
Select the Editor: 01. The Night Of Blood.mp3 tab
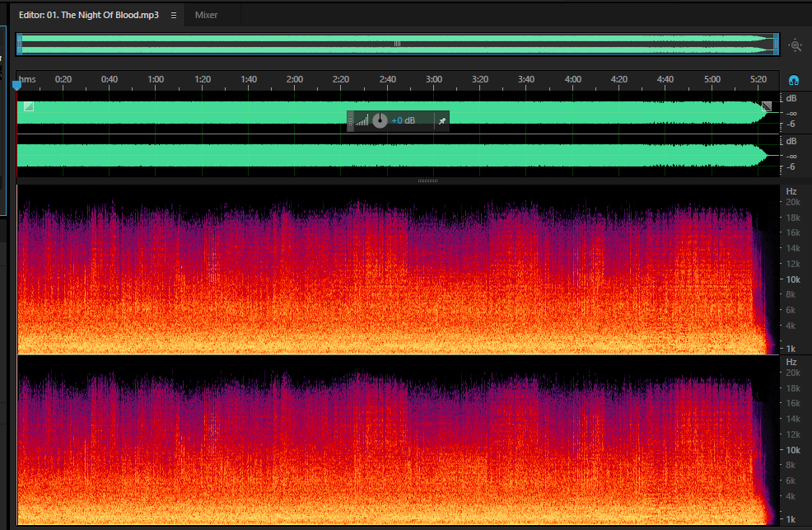click(89, 15)
